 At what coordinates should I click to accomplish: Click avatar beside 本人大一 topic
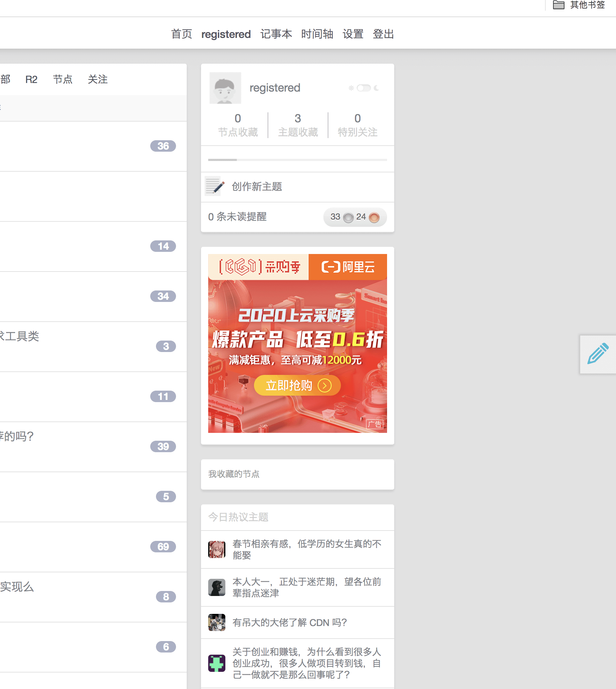pyautogui.click(x=217, y=587)
